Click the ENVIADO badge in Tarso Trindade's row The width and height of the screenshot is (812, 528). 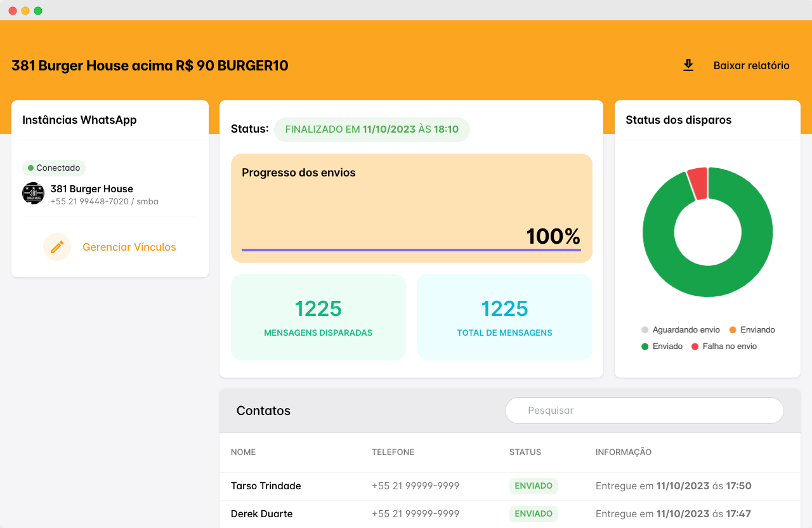[534, 486]
